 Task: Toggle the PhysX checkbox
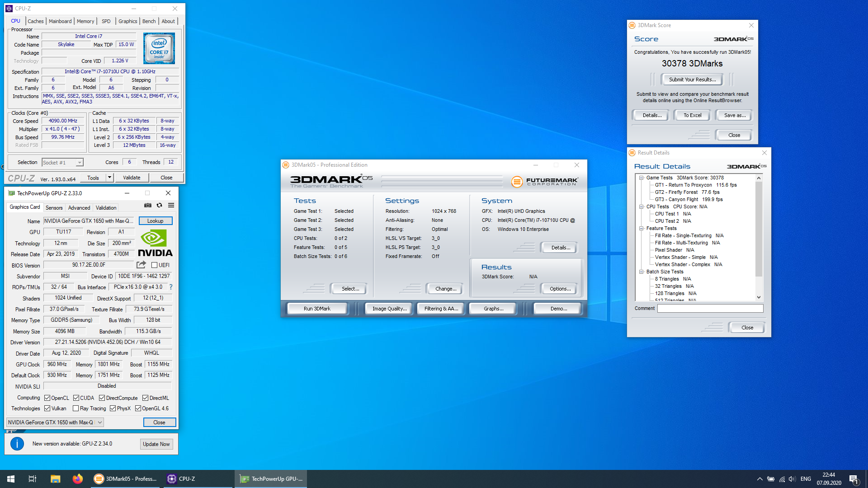(113, 408)
